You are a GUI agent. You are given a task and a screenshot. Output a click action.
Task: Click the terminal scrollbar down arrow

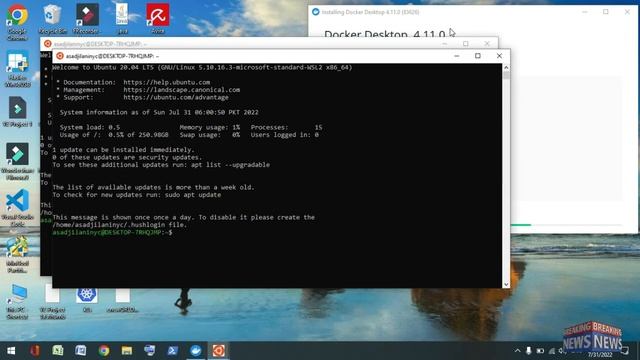tap(506, 284)
